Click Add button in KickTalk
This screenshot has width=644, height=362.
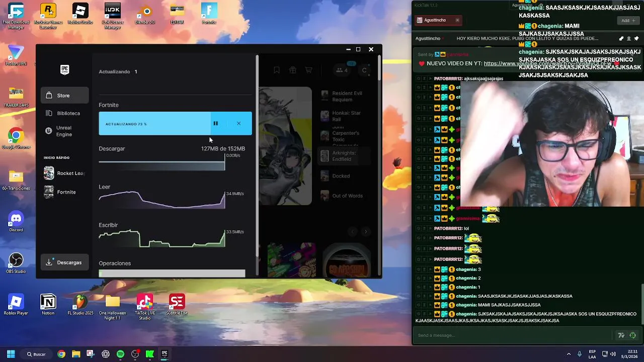point(627,21)
